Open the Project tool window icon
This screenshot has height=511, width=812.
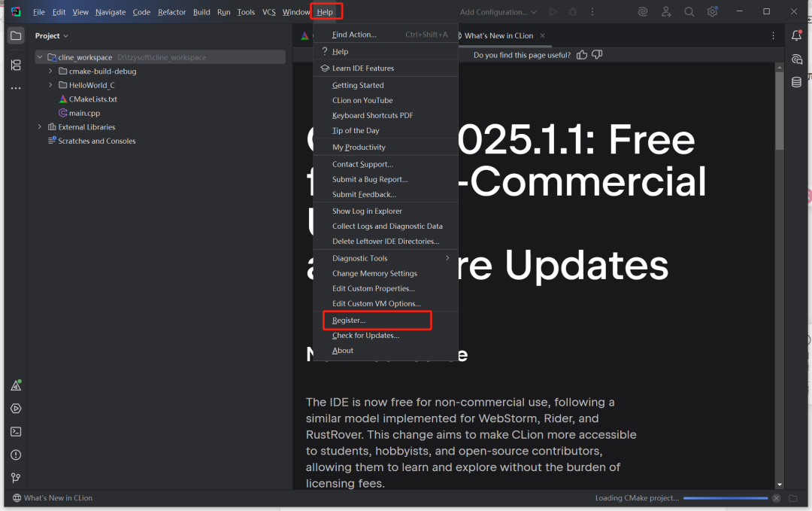coord(16,36)
